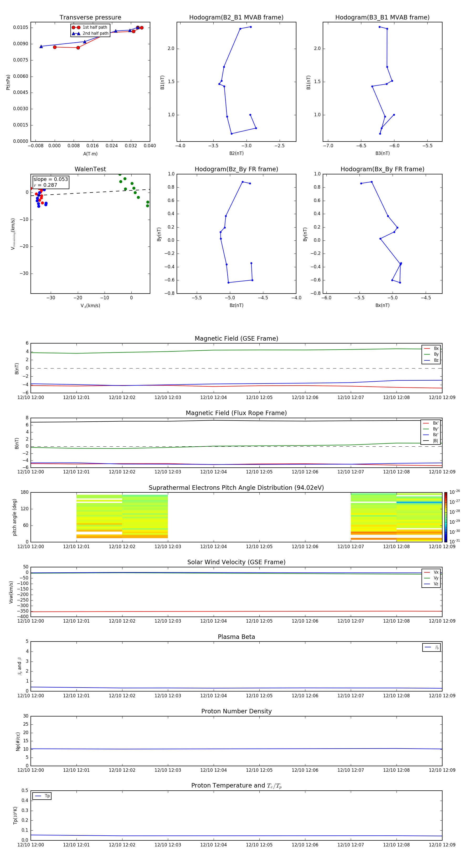Viewport: 473px width, 868px height.
Task: Select the βp legend entry in Plasma Beta
Action: coord(431,647)
